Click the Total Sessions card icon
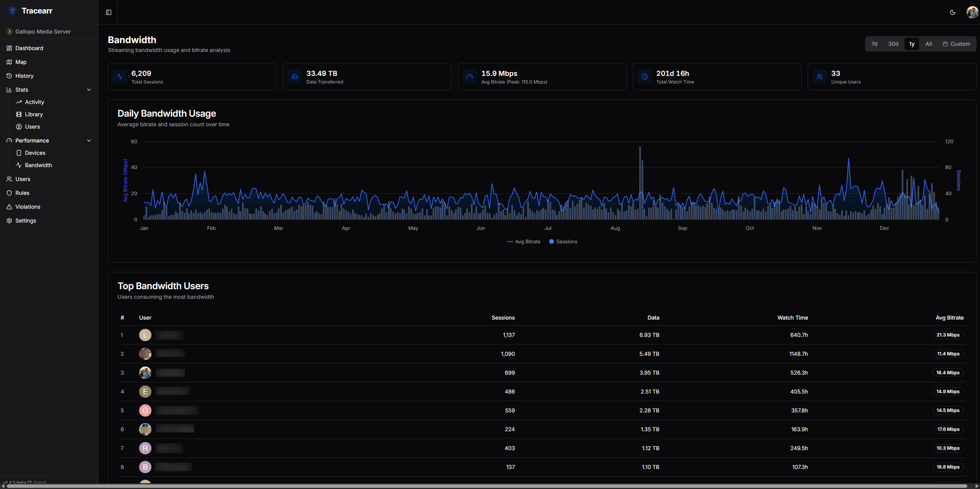Screen dimensions: 980x489 coord(120,77)
